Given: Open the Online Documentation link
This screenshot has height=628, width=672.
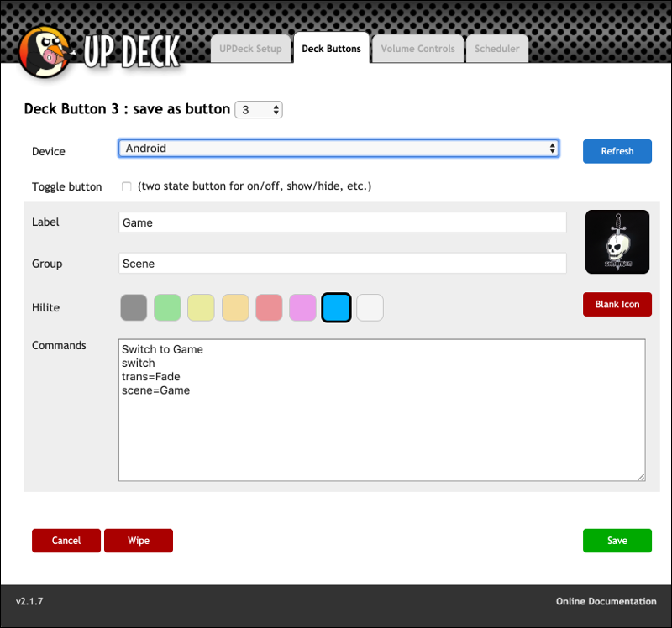Looking at the screenshot, I should (606, 601).
